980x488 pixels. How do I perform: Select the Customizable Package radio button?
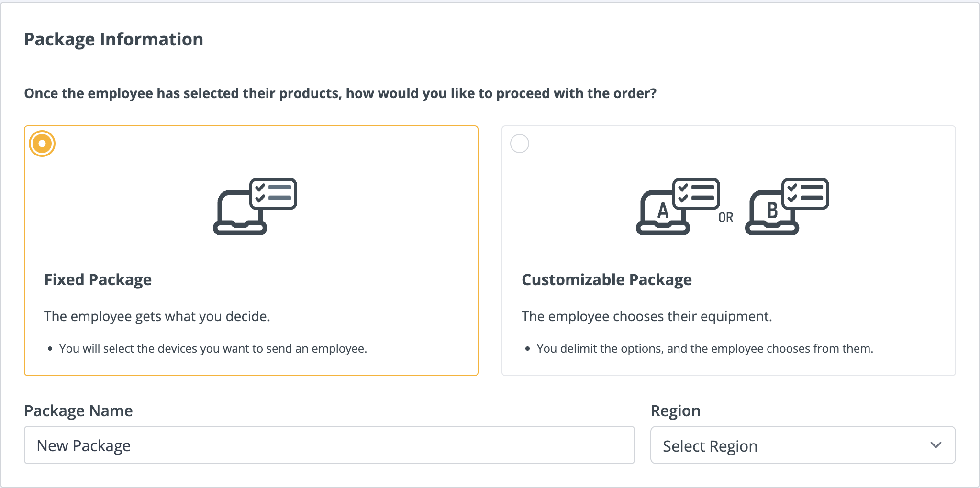point(520,144)
